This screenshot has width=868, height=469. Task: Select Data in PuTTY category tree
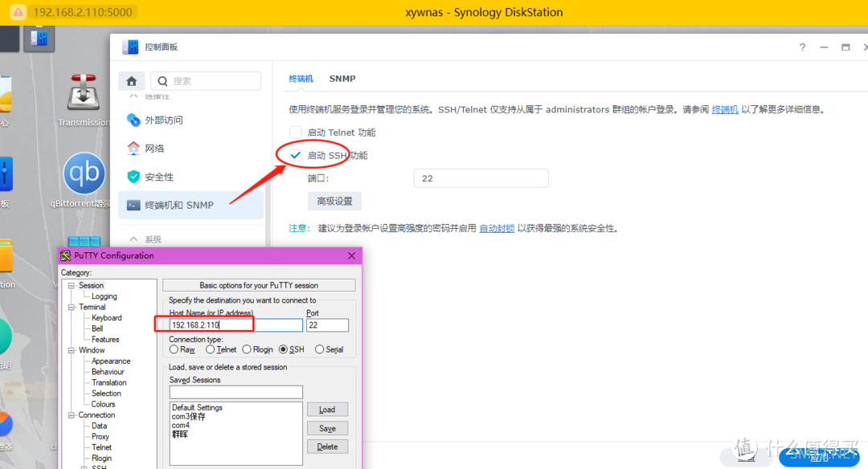coord(99,426)
